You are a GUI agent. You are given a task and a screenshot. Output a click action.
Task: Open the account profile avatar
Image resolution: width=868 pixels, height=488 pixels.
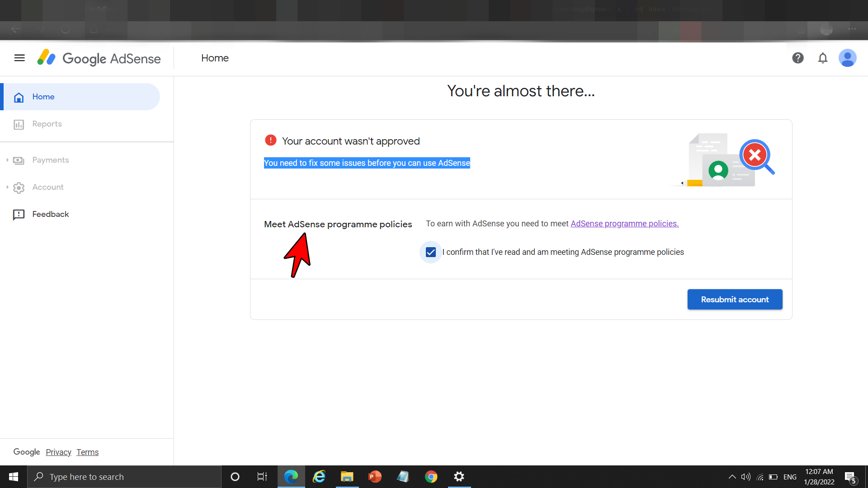[x=848, y=58]
